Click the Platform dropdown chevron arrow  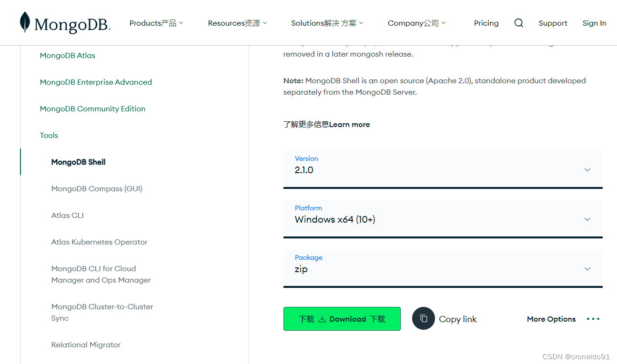[587, 219]
